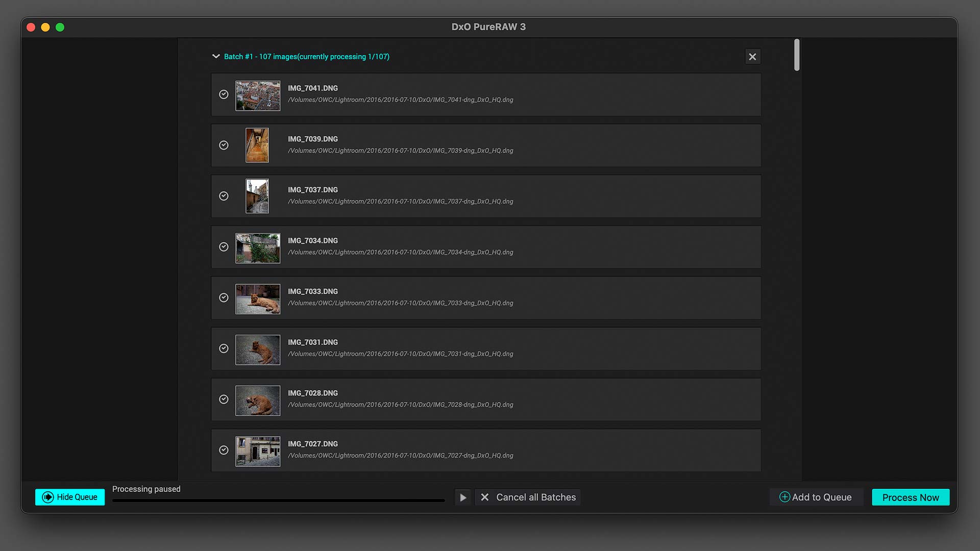Click the arrow icon inside Hide Queue
The height and width of the screenshot is (551, 980).
(x=47, y=497)
